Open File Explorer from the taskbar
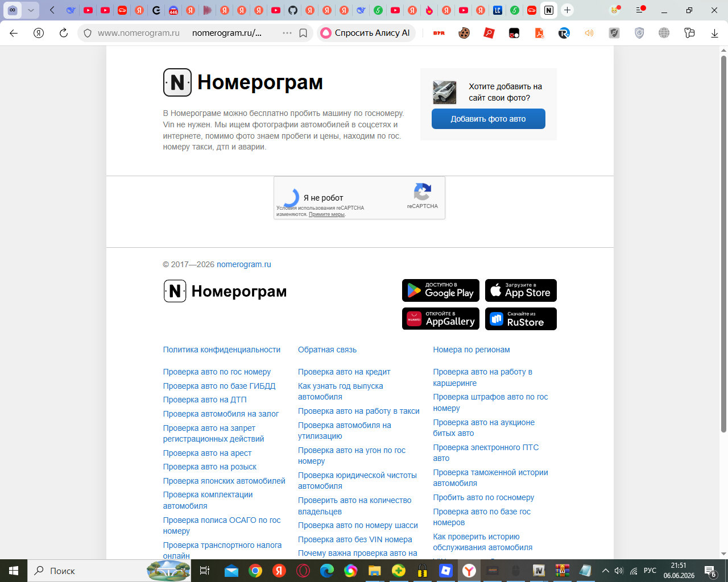The height and width of the screenshot is (582, 728). click(x=374, y=571)
